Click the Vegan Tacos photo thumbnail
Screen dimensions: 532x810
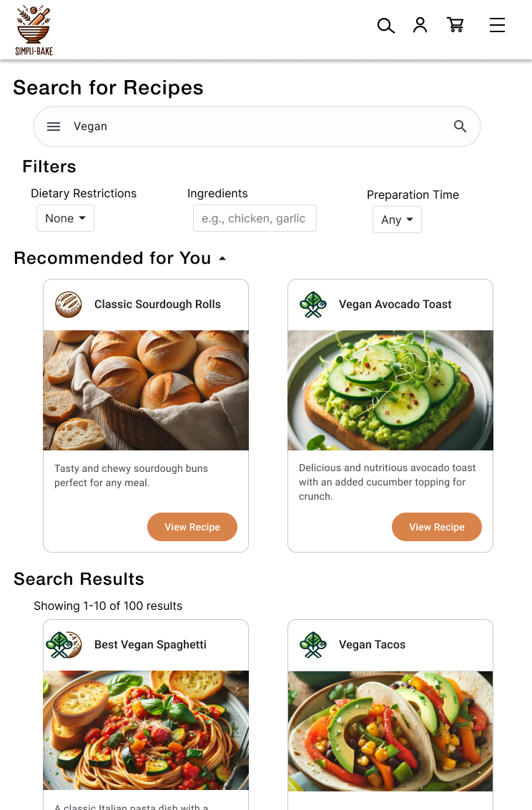[x=390, y=731]
